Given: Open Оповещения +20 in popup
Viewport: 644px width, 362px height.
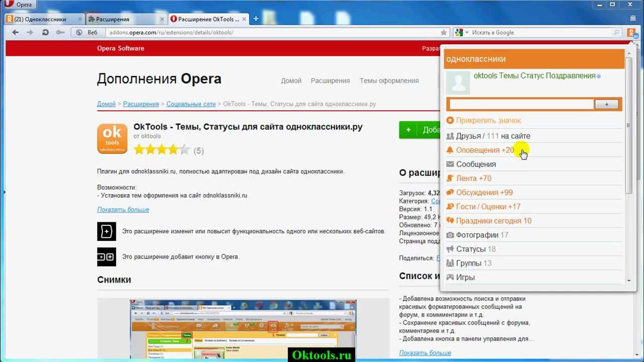Looking at the screenshot, I should (485, 150).
